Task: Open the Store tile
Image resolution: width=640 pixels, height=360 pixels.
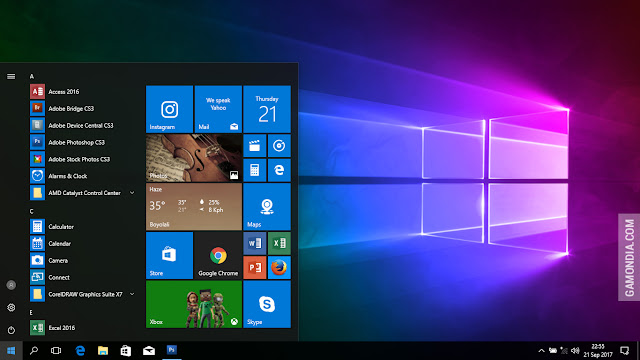Action: [169, 255]
